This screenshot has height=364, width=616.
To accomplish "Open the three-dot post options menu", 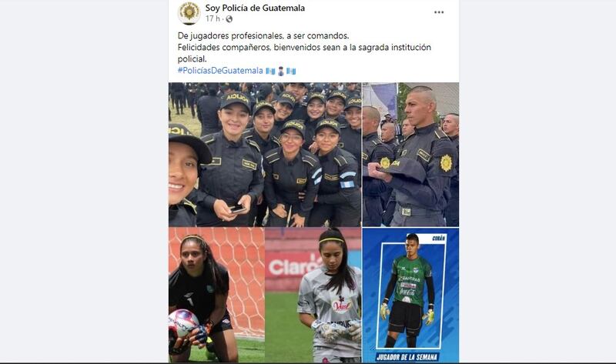I will point(439,12).
